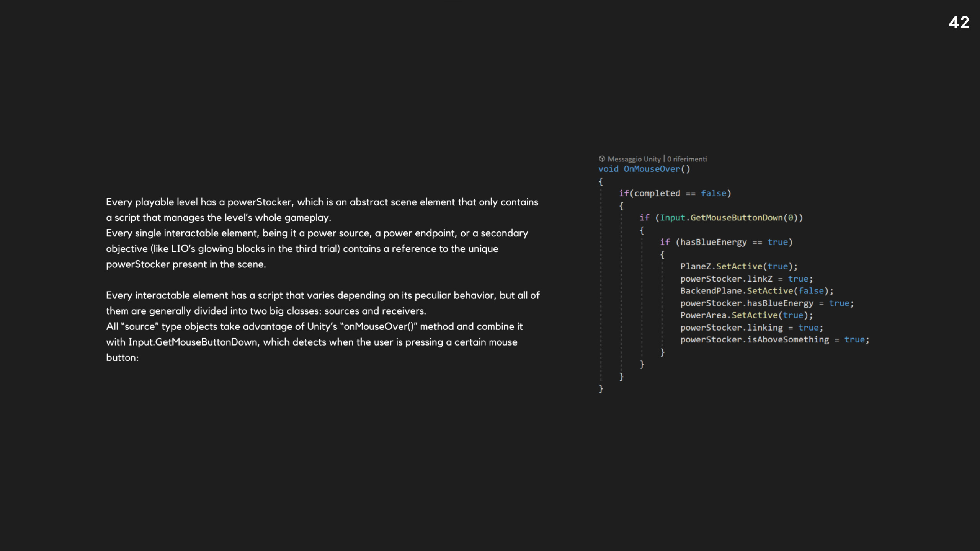Click the PlaneZ.SetActive code line
This screenshot has height=551, width=980.
pos(739,266)
